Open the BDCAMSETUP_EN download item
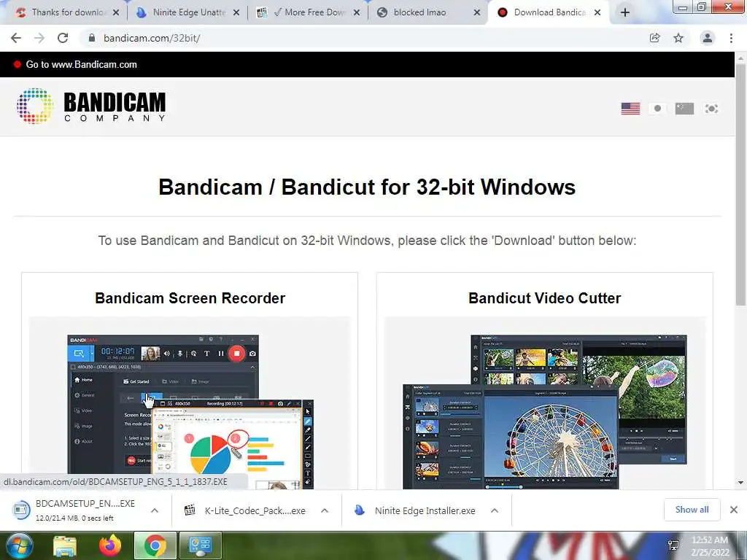Viewport: 747px width, 560px height. (76, 510)
